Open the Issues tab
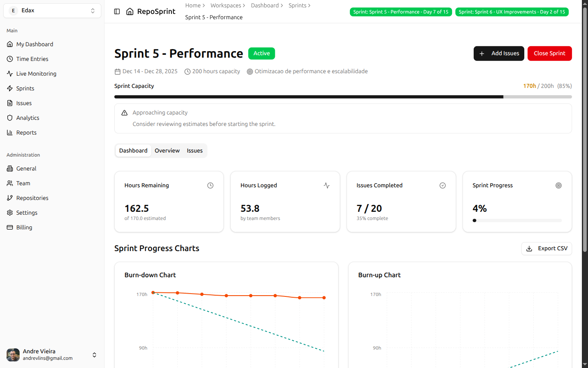The width and height of the screenshot is (588, 368). pyautogui.click(x=194, y=150)
